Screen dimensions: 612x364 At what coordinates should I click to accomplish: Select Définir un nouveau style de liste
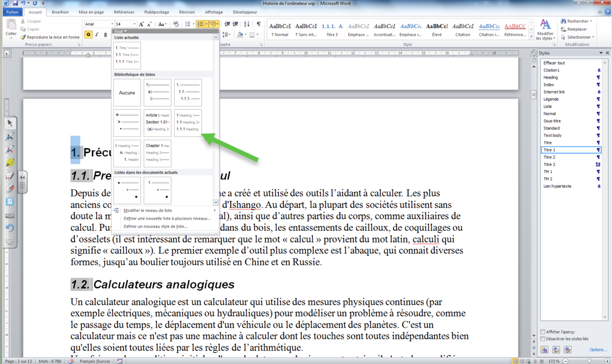point(155,227)
